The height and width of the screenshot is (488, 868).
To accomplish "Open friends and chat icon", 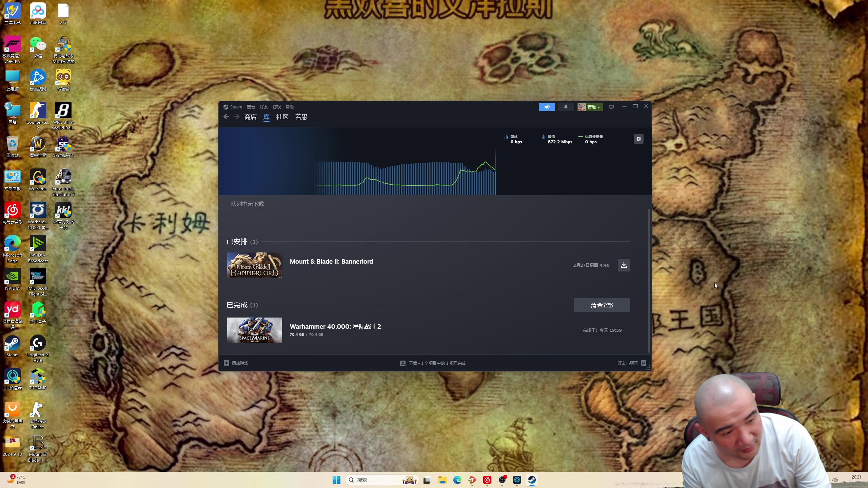I will 644,363.
